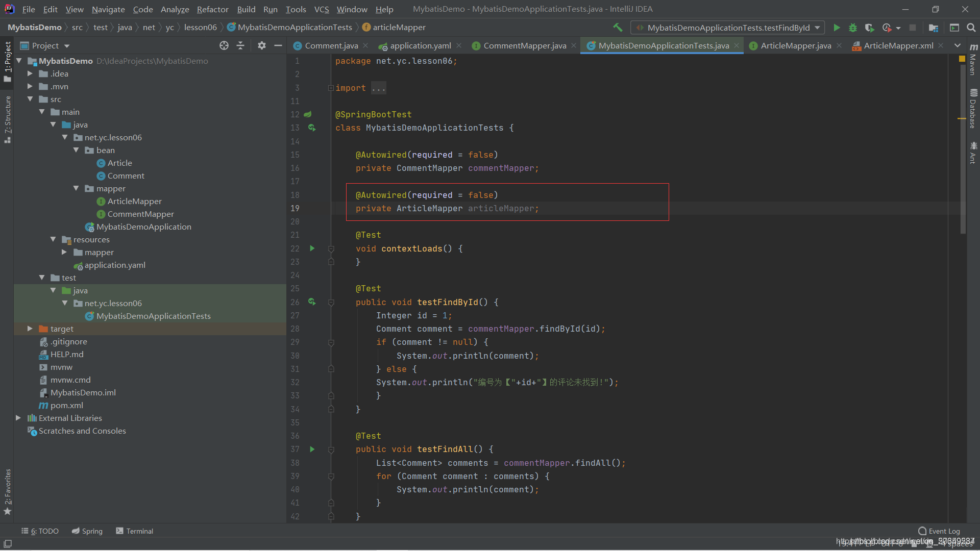Open the Ant tool window
This screenshot has height=551, width=980.
[973, 153]
